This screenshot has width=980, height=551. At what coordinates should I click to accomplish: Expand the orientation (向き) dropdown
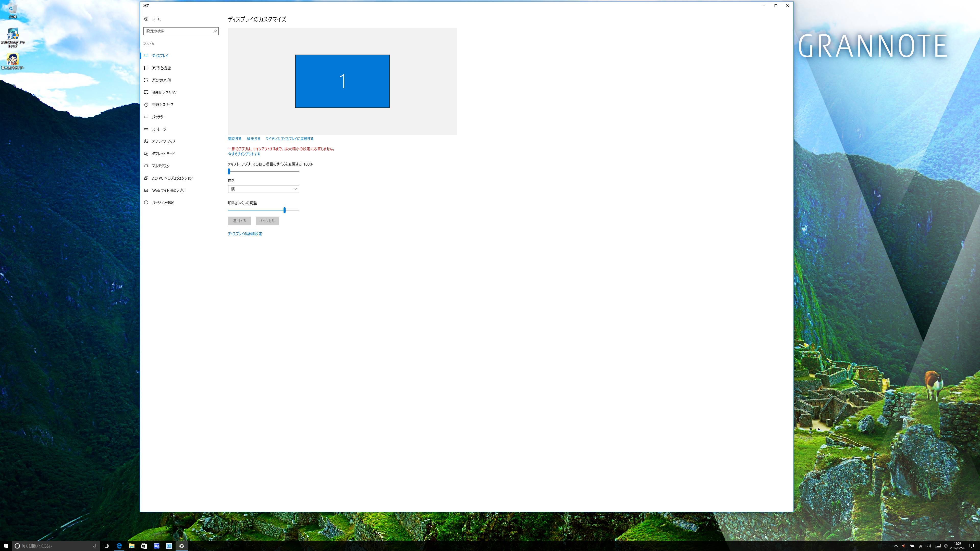(x=263, y=189)
